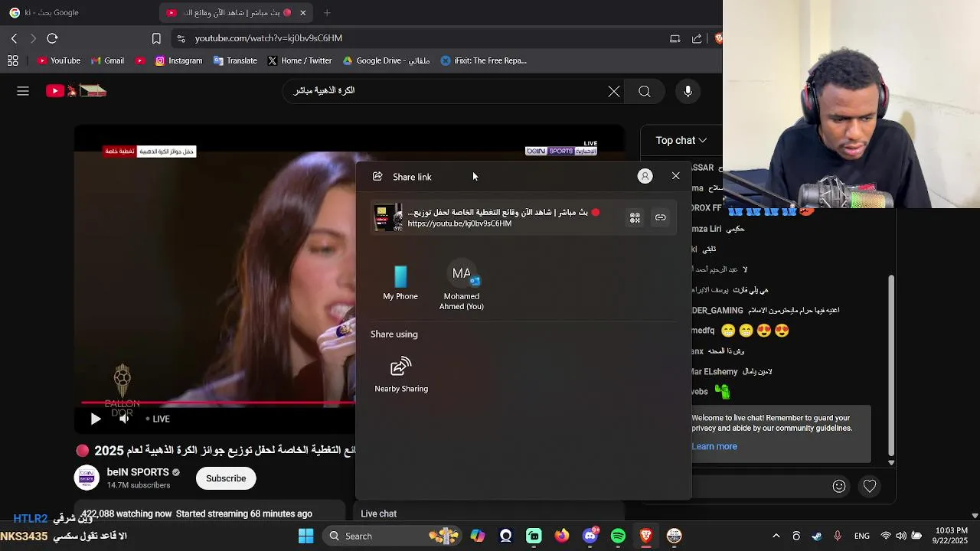Viewport: 980px width, 551px height.
Task: Share link to Mohamed Ahmed (You)
Action: point(462,285)
